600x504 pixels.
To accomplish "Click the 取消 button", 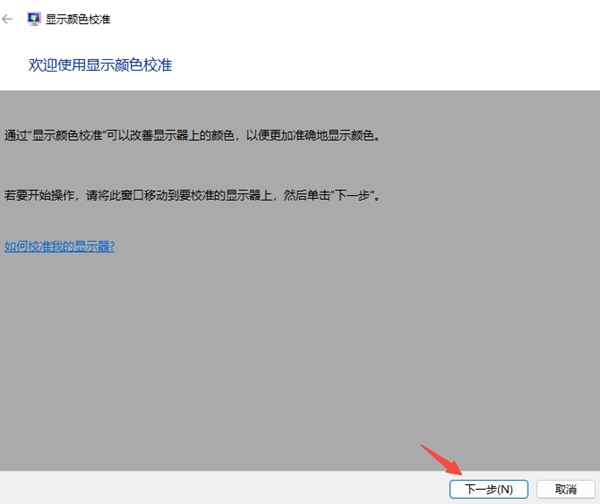I will pyautogui.click(x=566, y=489).
